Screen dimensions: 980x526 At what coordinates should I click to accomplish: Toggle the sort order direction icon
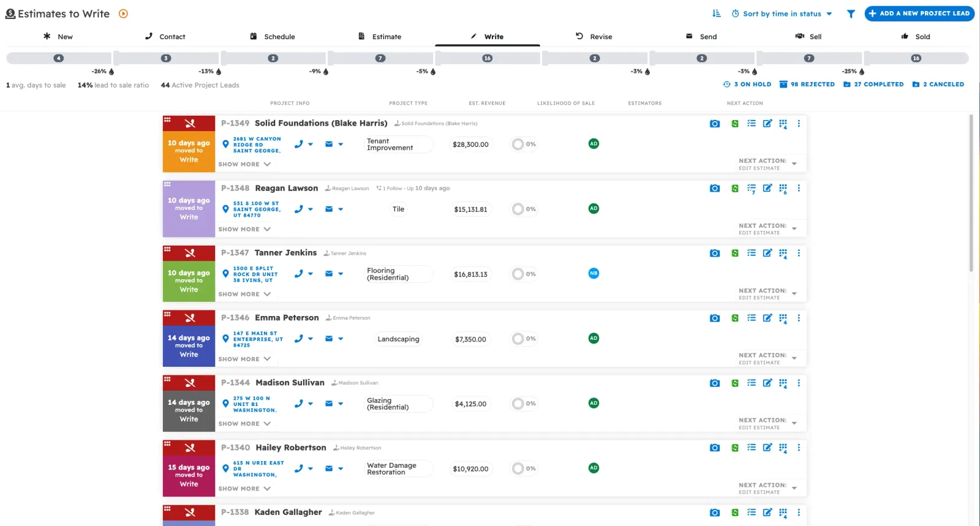coord(716,13)
